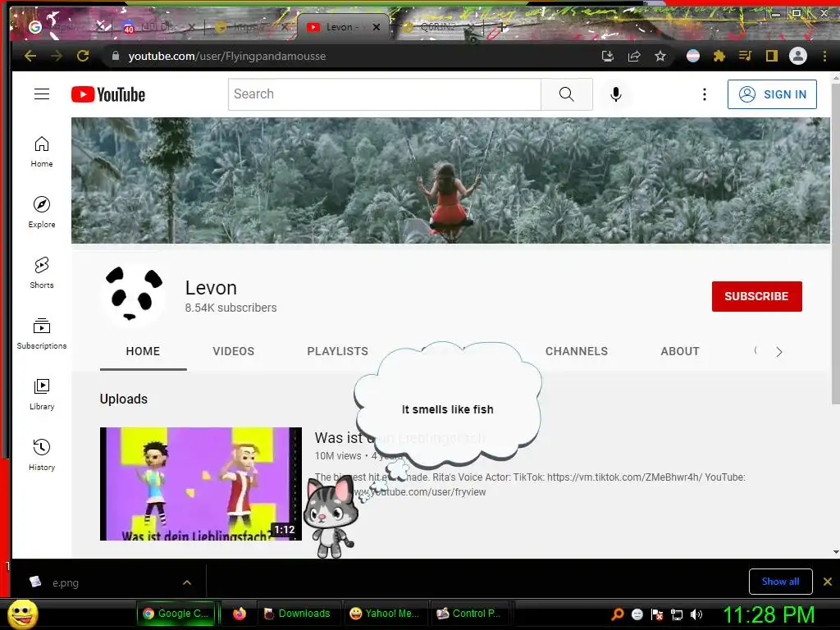Open media control playlist icon

pos(745,56)
